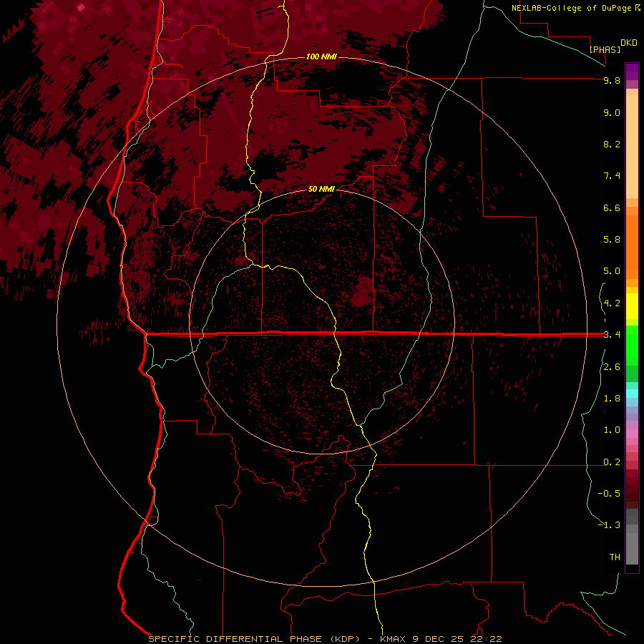
Task: Click the -0.5 scale value
Action: coord(609,494)
